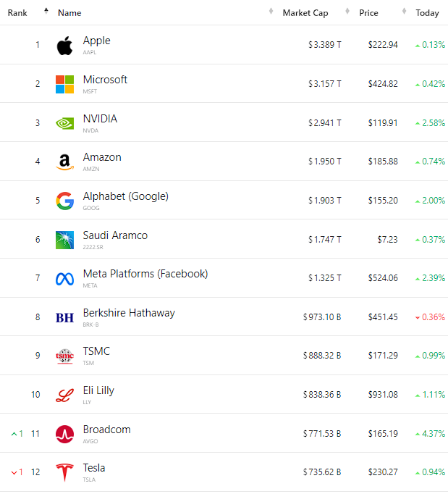The width and height of the screenshot is (448, 494).
Task: Open the Berkshire Hathaway company link
Action: click(x=129, y=313)
